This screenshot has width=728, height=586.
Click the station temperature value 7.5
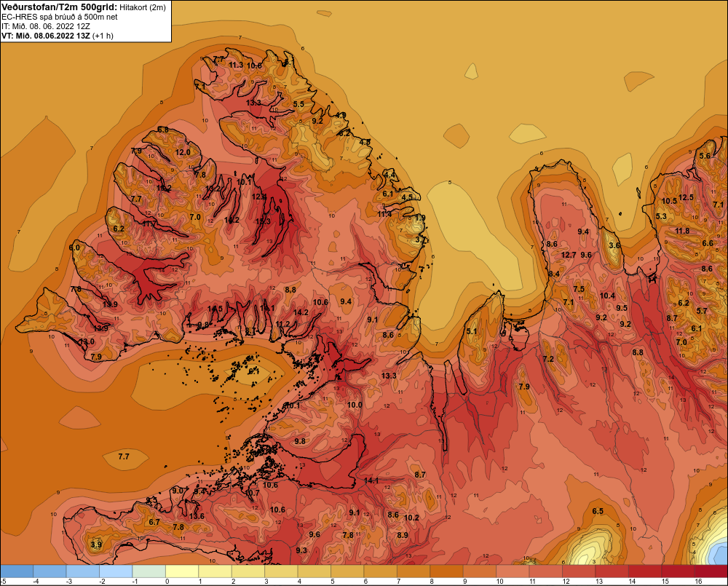pos(579,289)
